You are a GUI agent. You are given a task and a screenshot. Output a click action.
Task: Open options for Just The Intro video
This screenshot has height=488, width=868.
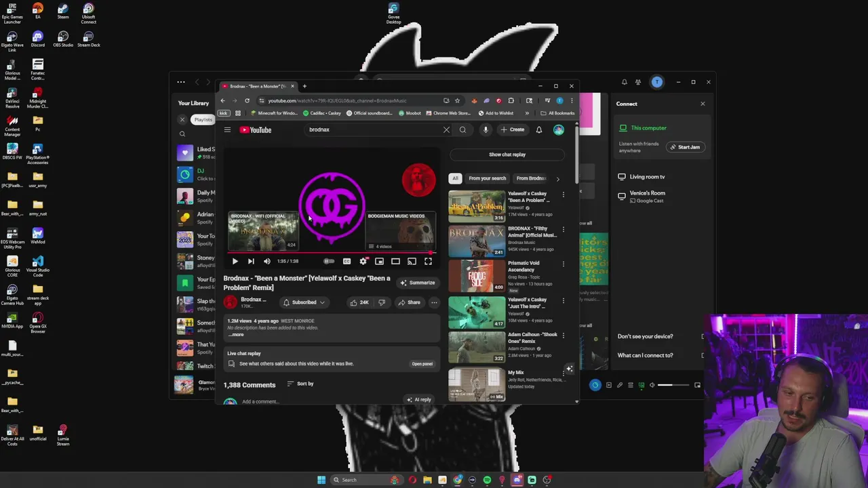pos(563,301)
